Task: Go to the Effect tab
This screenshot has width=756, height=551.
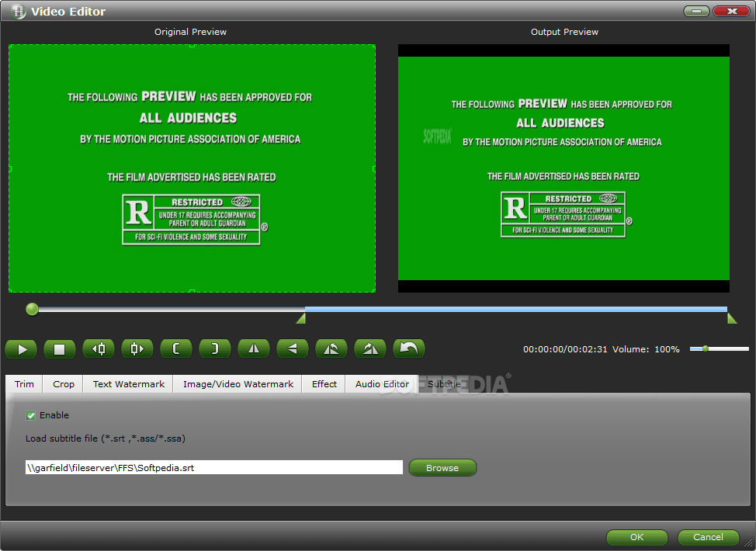Action: click(x=324, y=384)
